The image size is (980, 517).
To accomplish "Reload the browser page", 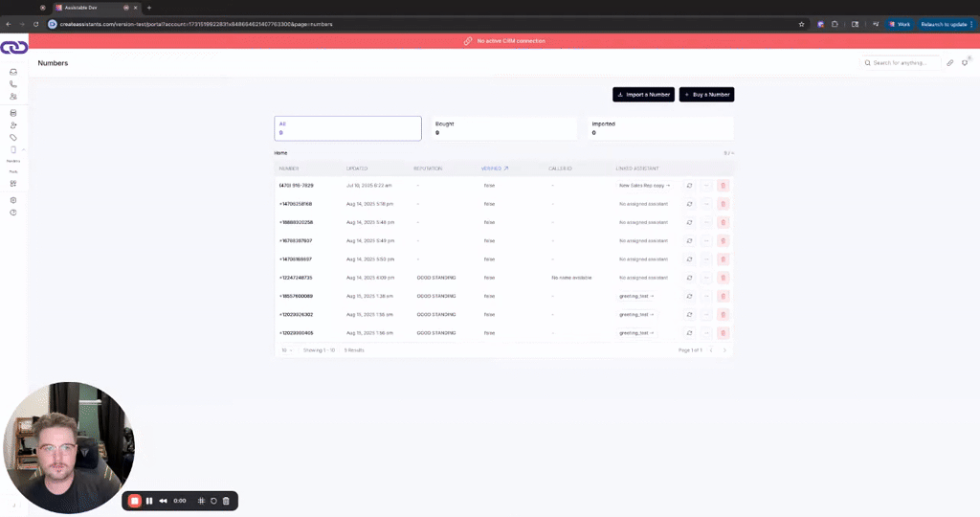I will [35, 24].
